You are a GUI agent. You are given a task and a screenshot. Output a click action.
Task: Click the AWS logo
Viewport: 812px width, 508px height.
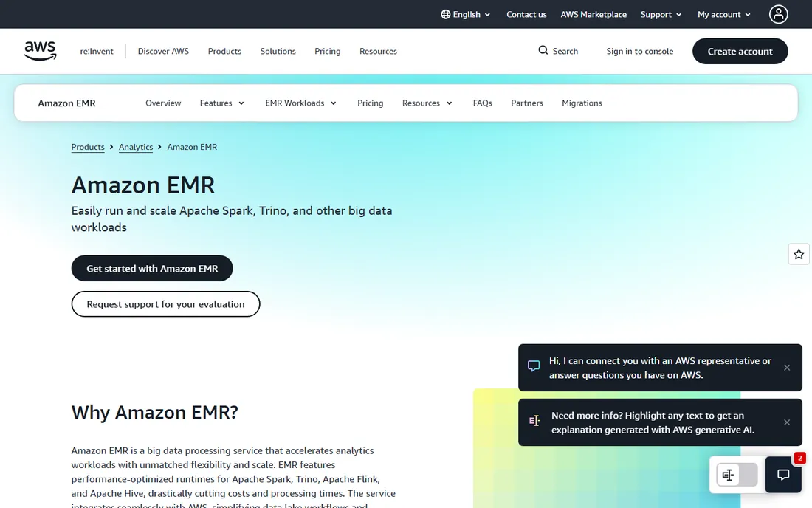click(40, 51)
